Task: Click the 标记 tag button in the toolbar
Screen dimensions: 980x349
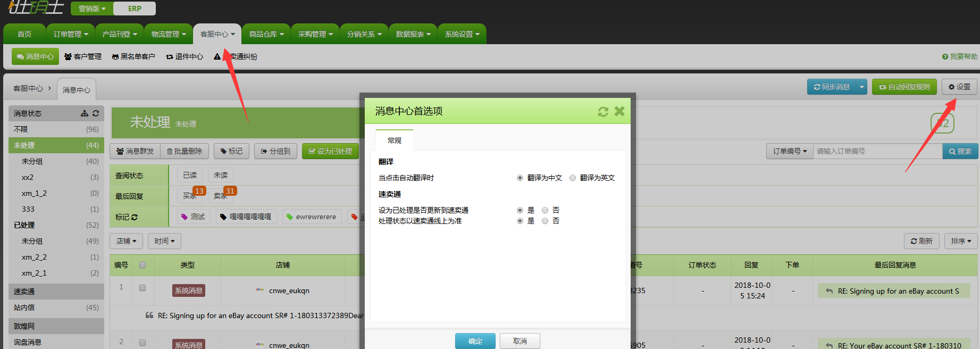Action: pos(231,151)
